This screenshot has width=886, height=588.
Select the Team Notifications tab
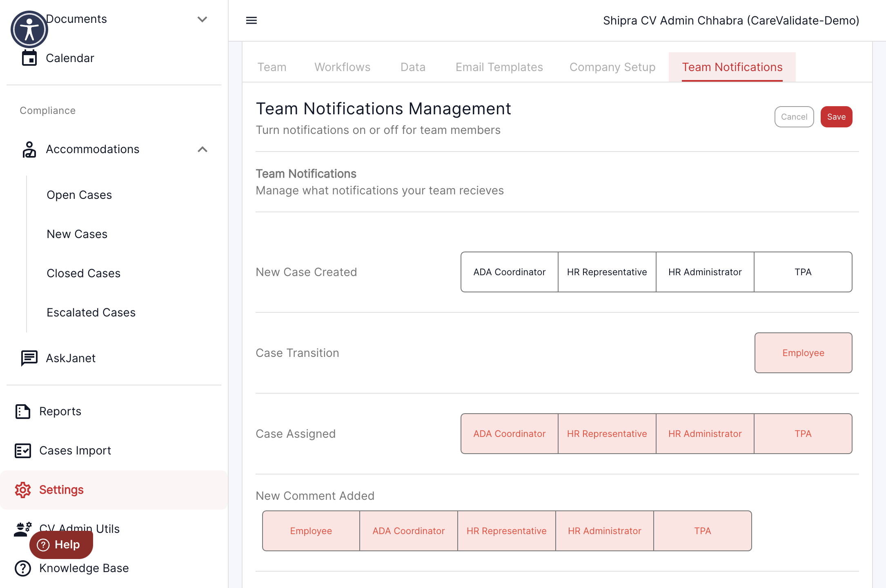(x=732, y=67)
